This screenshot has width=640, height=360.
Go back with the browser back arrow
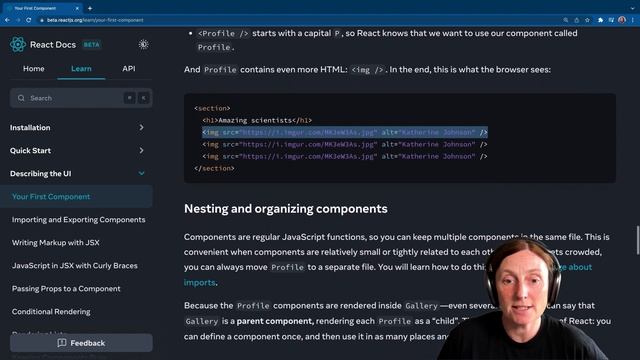pos(7,20)
